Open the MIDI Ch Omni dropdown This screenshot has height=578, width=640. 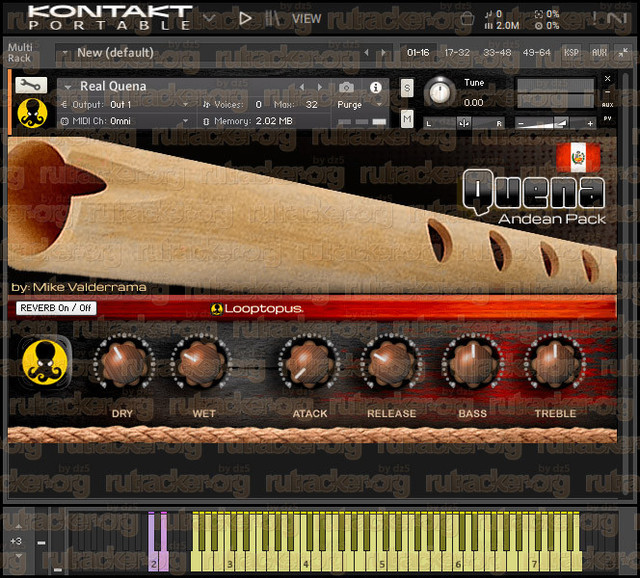[186, 121]
